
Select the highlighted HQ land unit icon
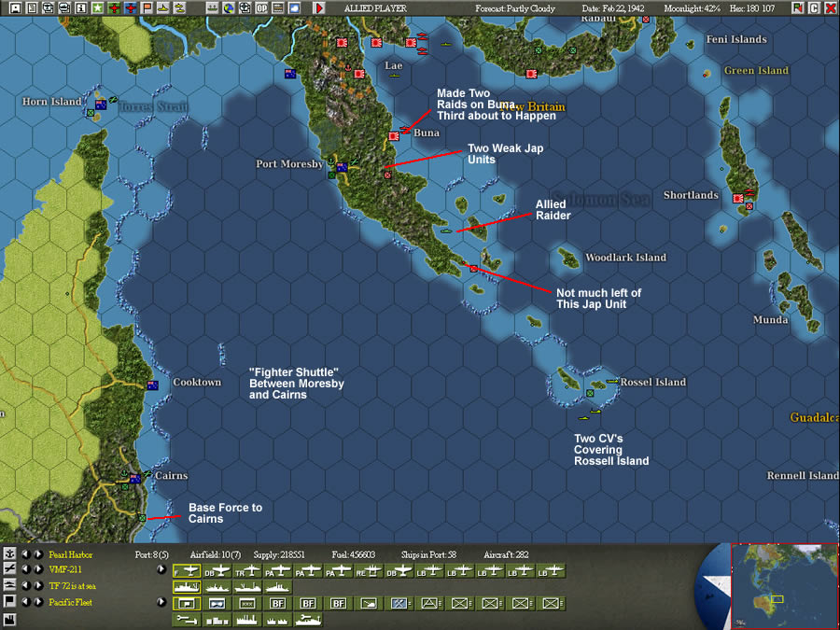pos(187,603)
